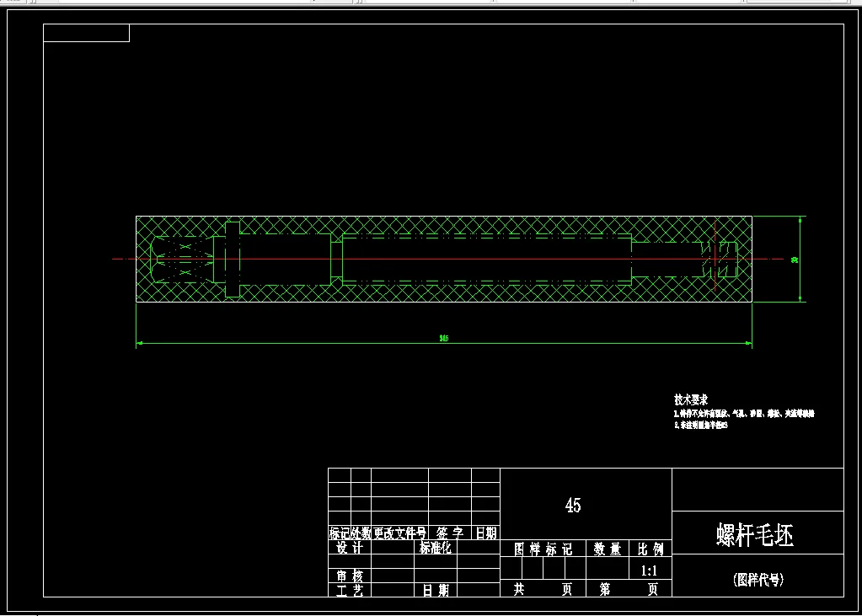
Task: Click the 审核 label
Action: (x=350, y=576)
